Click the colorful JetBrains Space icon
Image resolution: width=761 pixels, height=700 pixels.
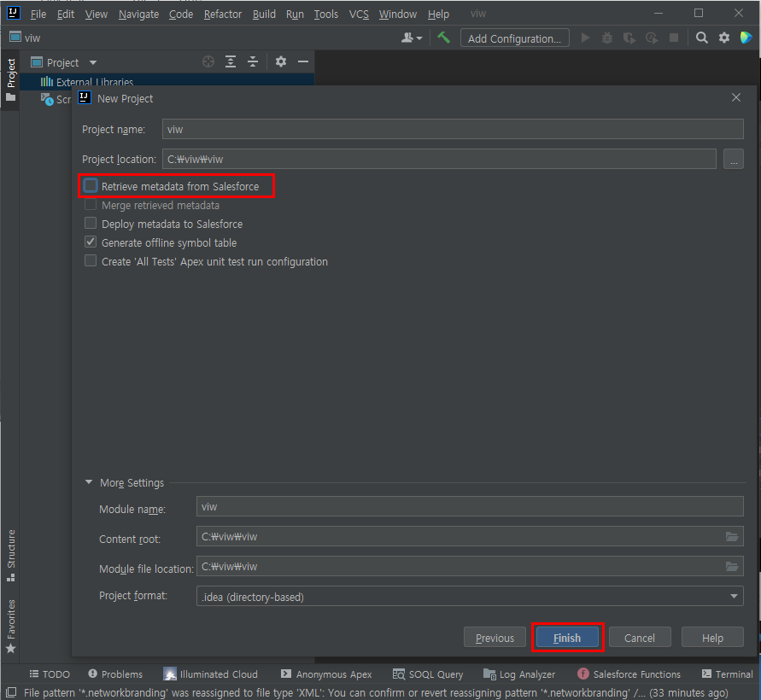click(x=746, y=38)
